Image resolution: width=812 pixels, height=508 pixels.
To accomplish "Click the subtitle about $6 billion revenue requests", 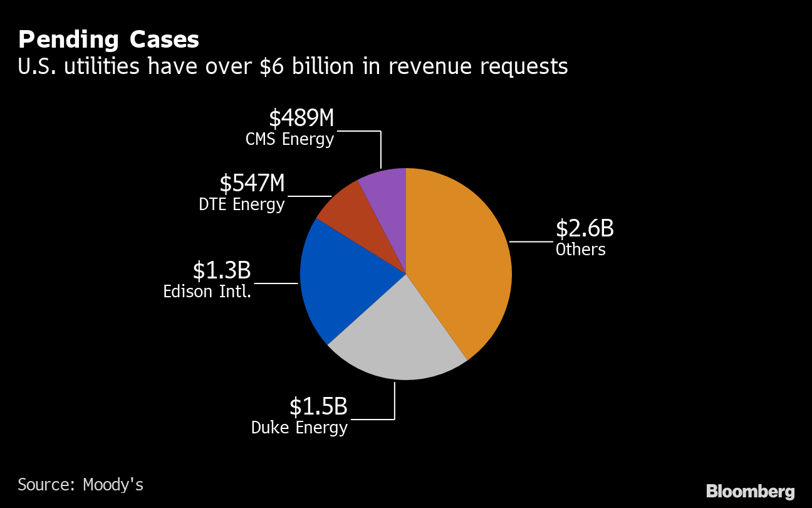I will coord(293,66).
